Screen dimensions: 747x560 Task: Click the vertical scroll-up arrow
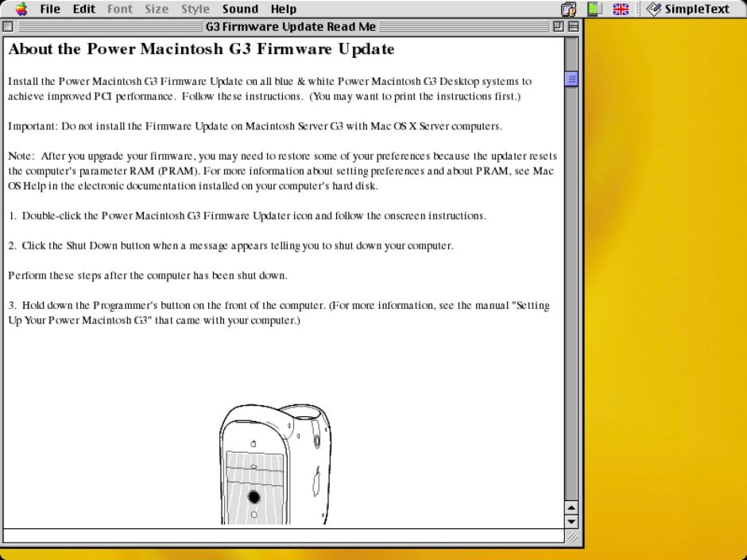[573, 509]
